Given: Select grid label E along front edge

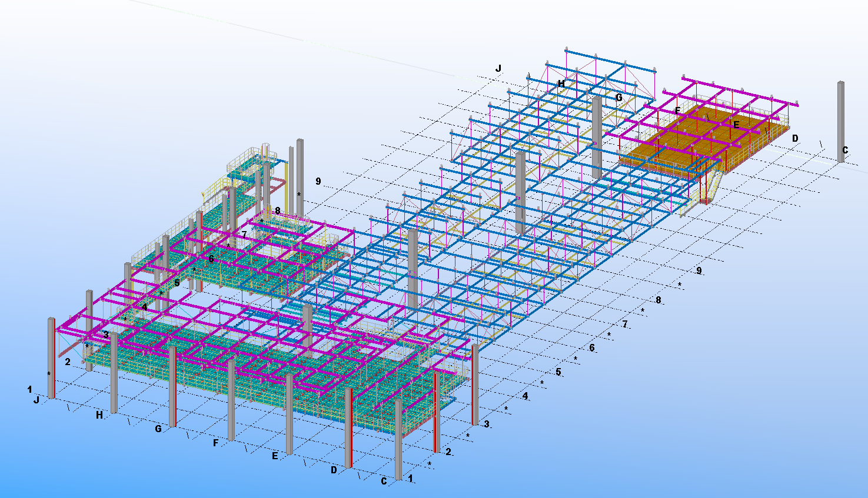Looking at the screenshot, I should click(275, 456).
